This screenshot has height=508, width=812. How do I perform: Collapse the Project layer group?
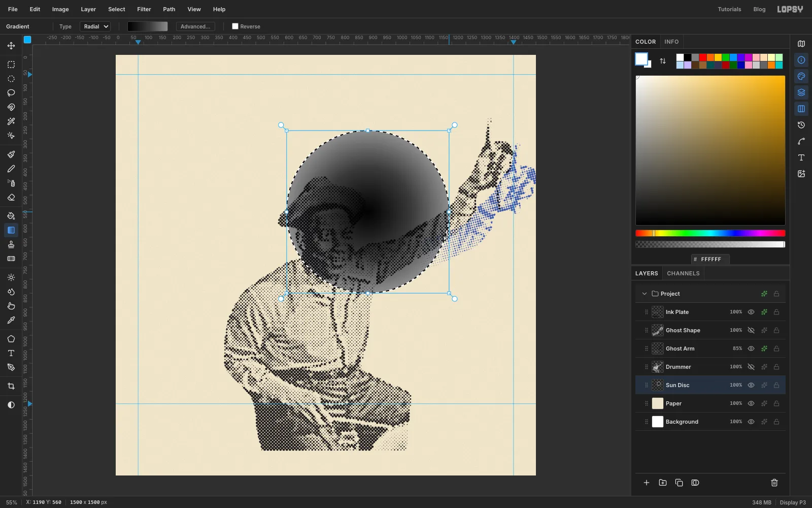coord(645,294)
